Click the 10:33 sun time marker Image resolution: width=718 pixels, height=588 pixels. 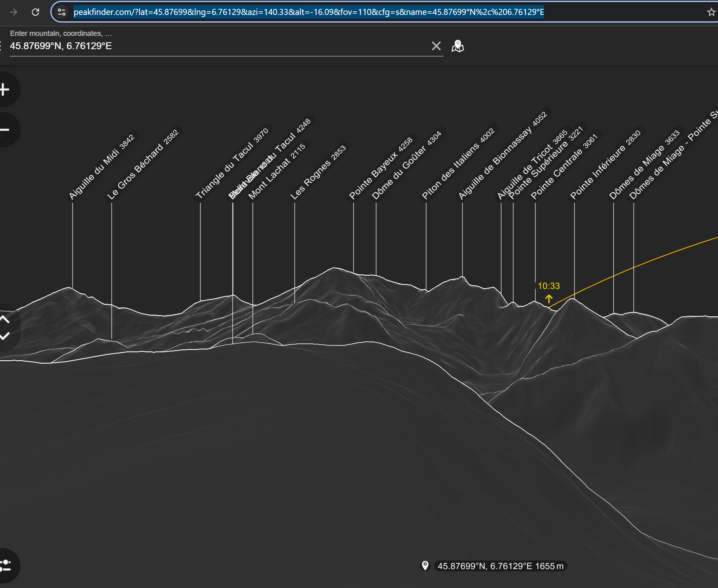pos(549,286)
